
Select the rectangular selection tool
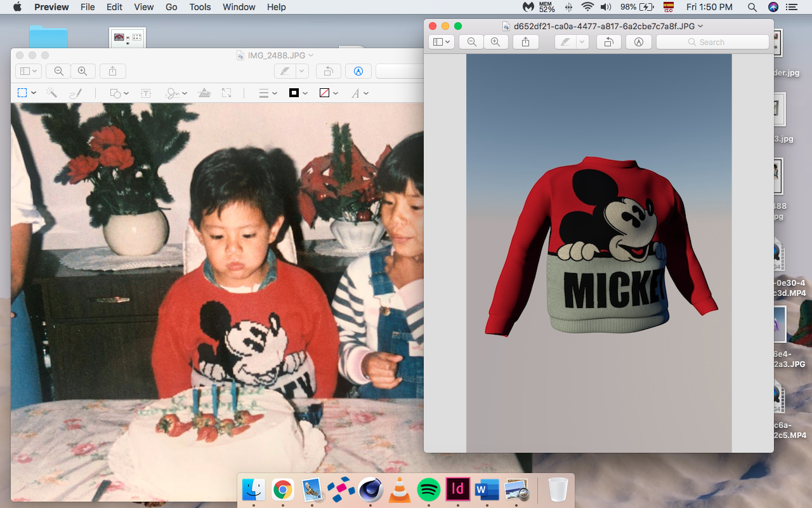(22, 93)
